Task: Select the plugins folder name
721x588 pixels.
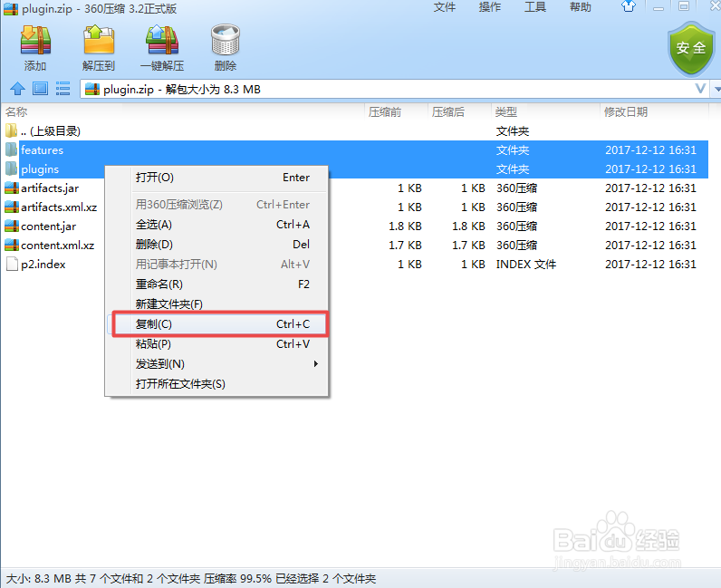Action: coord(40,169)
